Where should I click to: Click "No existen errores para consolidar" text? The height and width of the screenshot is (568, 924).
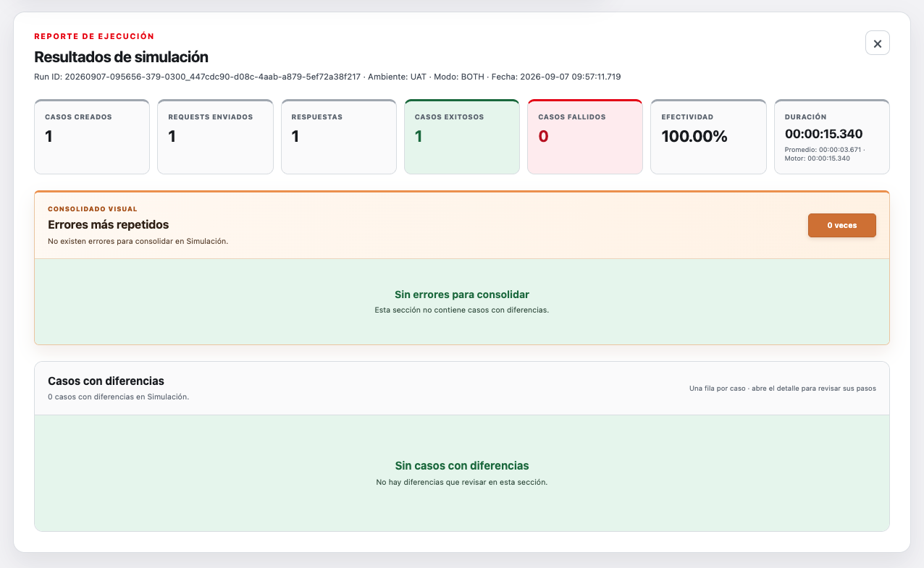point(138,241)
